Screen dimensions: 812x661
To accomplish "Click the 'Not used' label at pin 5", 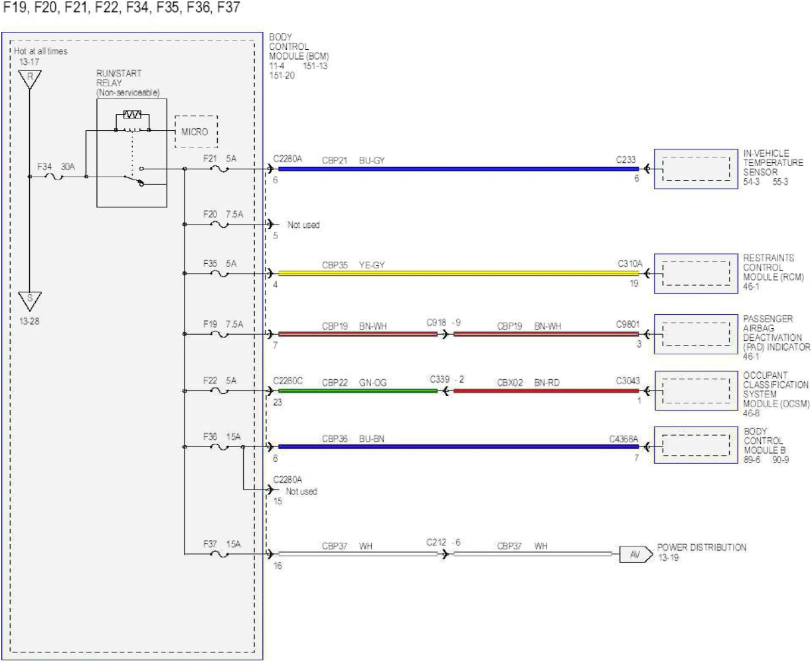I will coord(303,225).
